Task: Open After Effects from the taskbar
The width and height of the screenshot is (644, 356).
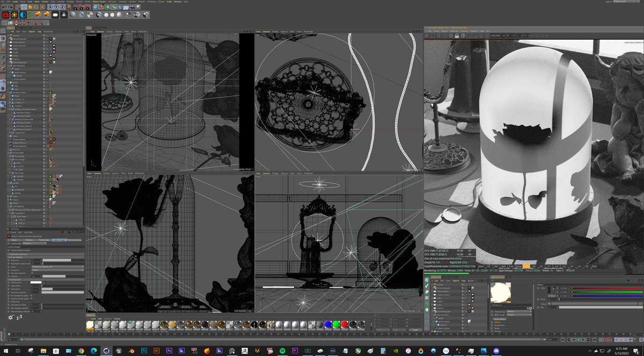Action: (169, 351)
